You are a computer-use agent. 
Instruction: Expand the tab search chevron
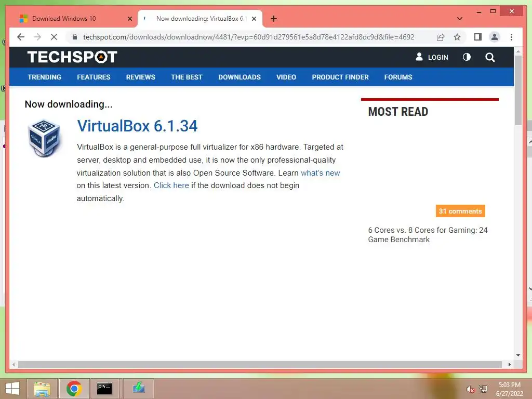point(459,19)
